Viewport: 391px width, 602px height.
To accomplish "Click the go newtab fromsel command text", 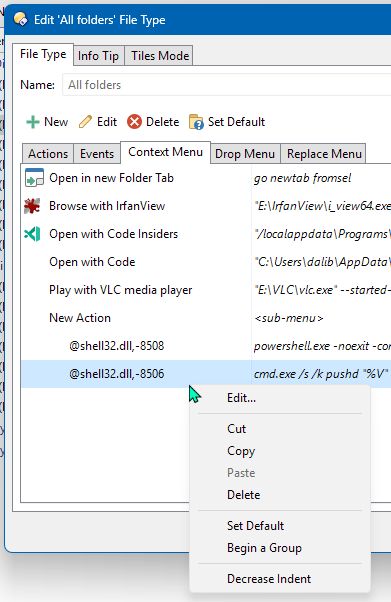I will (302, 178).
